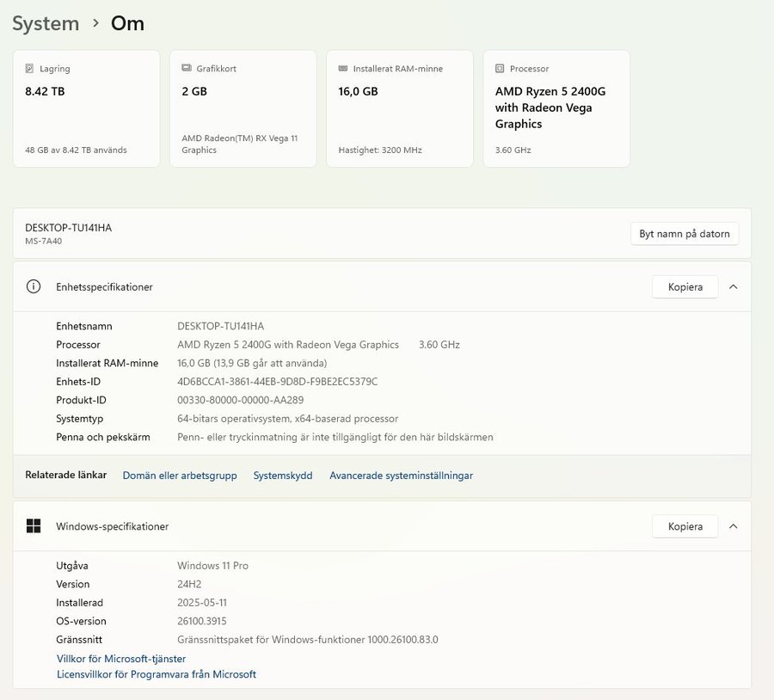774x700 pixels.
Task: Click AMD Radeon(TM) RX Vega 11 Graphics text
Action: [x=240, y=144]
